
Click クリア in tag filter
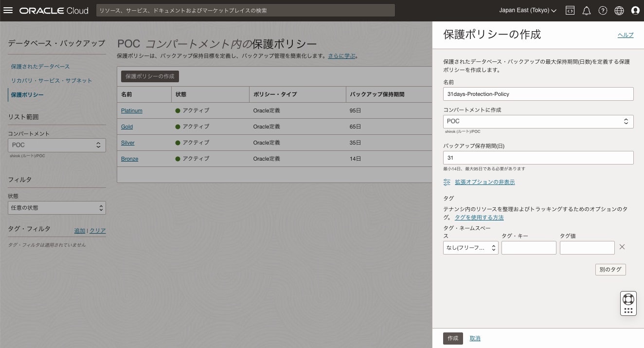point(98,231)
